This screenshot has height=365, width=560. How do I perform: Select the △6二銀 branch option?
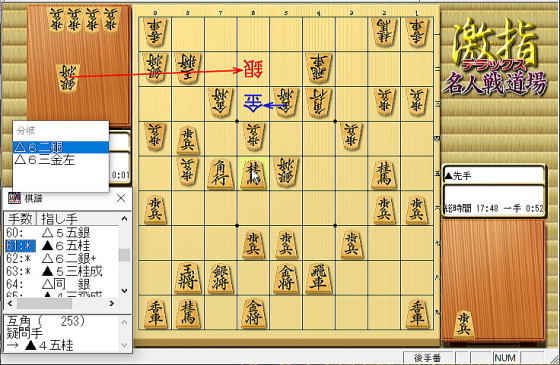click(x=60, y=147)
